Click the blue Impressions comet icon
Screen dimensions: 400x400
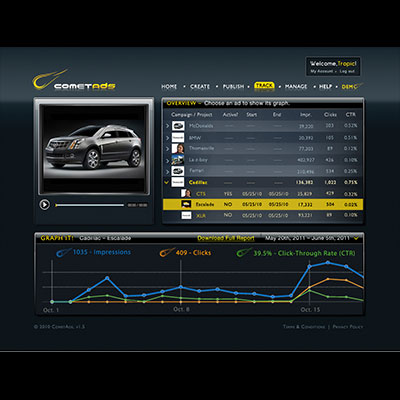click(x=64, y=252)
